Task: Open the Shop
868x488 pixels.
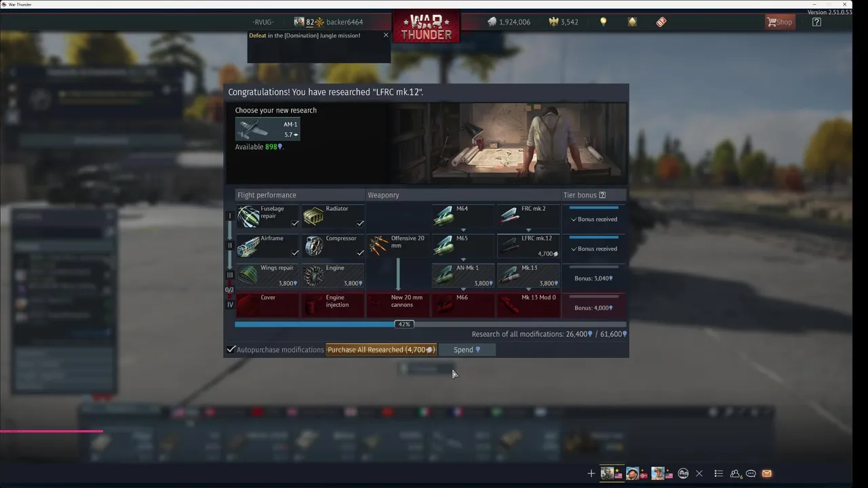Action: tap(779, 22)
